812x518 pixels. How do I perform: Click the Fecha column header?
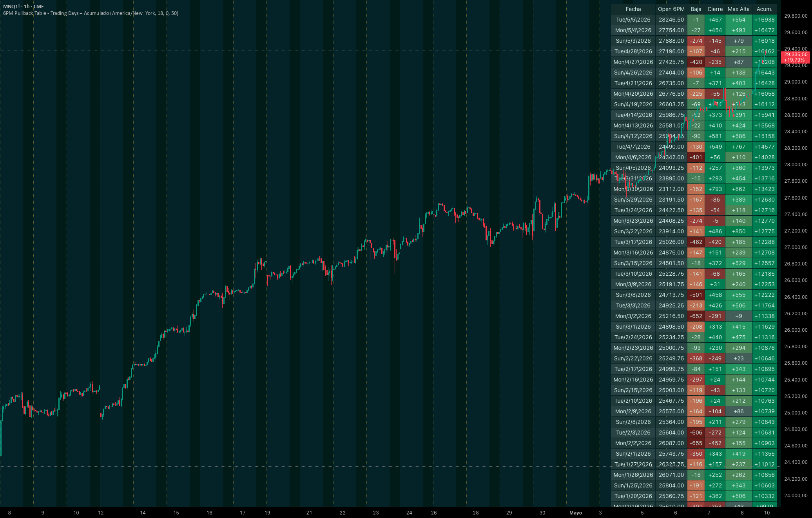pyautogui.click(x=633, y=9)
